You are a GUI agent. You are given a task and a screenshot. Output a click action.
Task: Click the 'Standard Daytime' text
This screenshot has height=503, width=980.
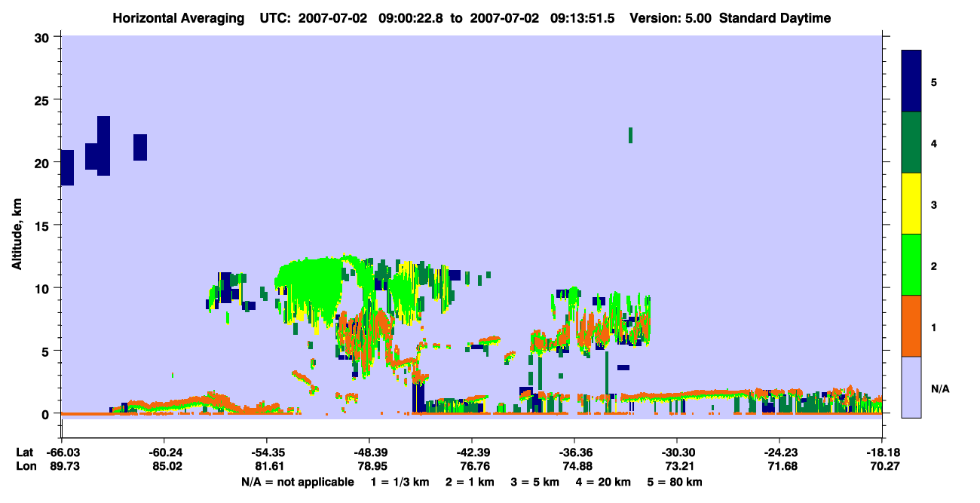click(x=775, y=18)
